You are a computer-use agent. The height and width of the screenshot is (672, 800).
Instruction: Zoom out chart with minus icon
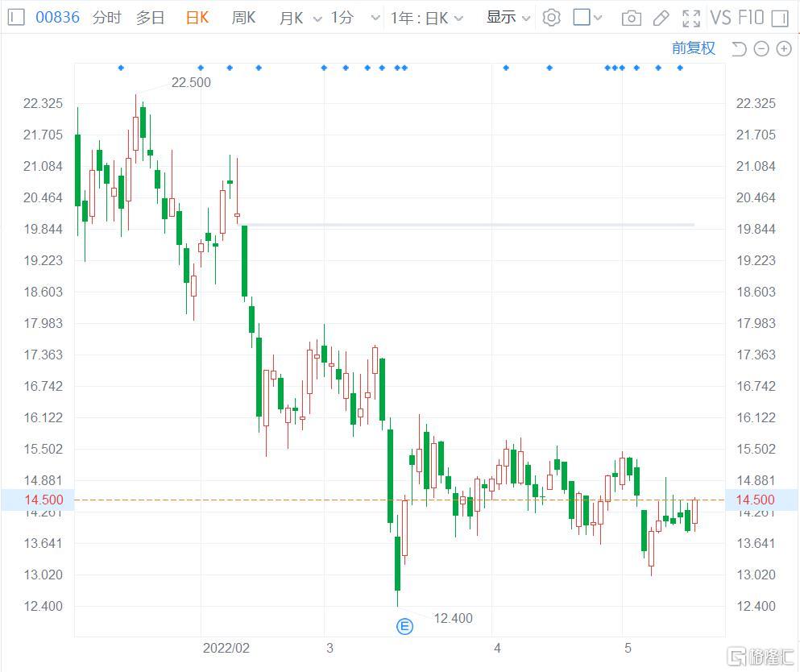[761, 49]
